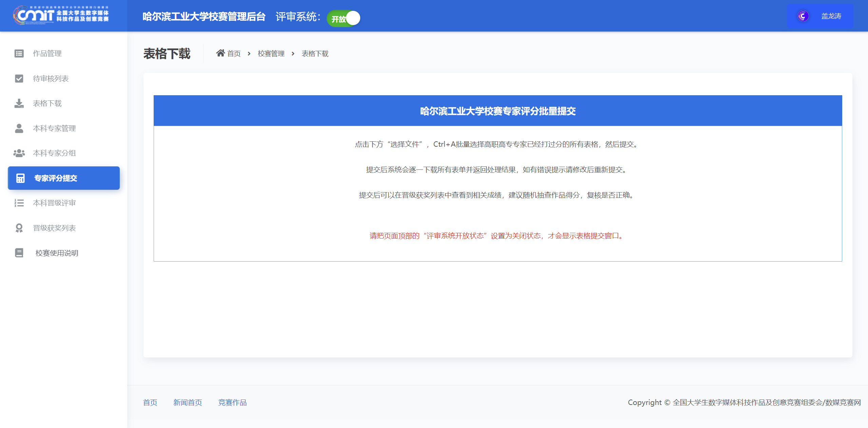Click the user avatar icon
The image size is (868, 428).
click(803, 16)
